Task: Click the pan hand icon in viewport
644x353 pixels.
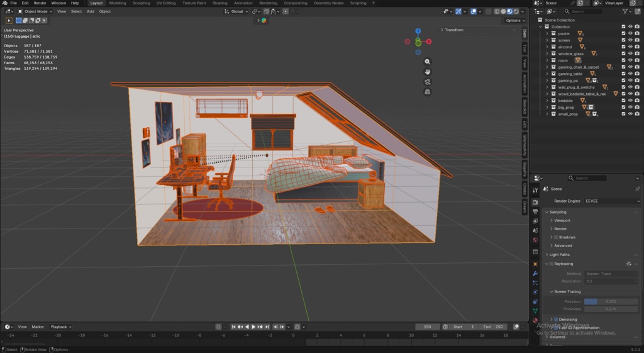Action: [x=428, y=72]
